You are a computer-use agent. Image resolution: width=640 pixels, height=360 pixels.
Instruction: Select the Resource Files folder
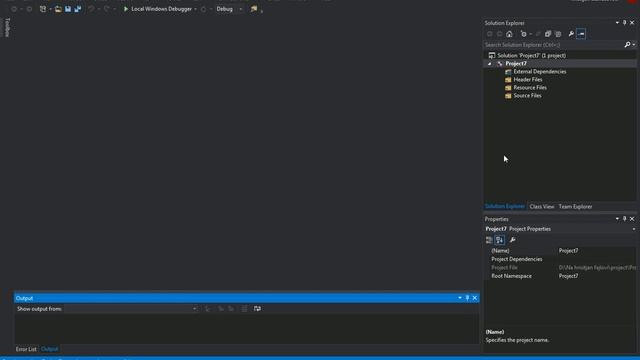click(x=530, y=87)
